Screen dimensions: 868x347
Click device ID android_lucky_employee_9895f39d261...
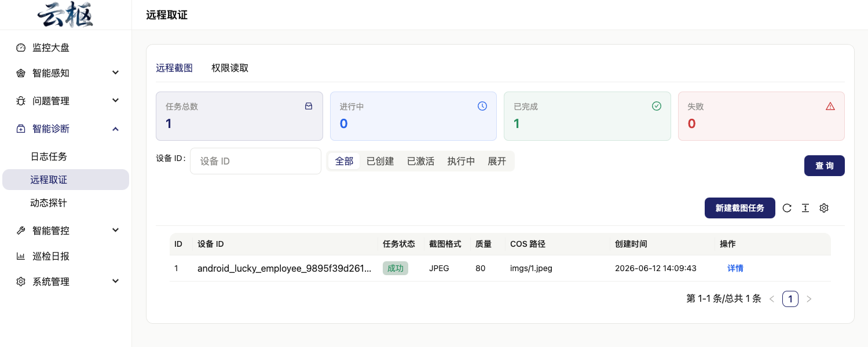284,268
